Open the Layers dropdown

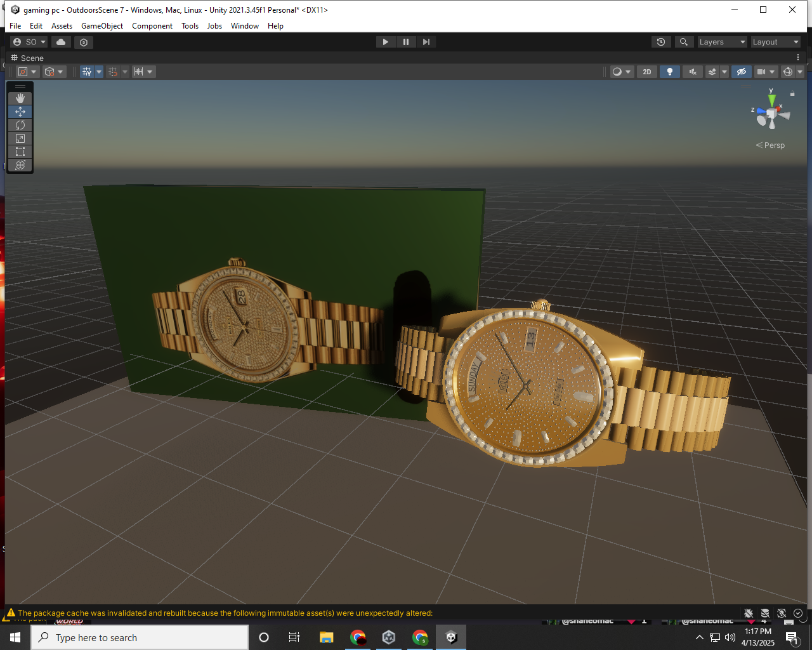(x=722, y=42)
